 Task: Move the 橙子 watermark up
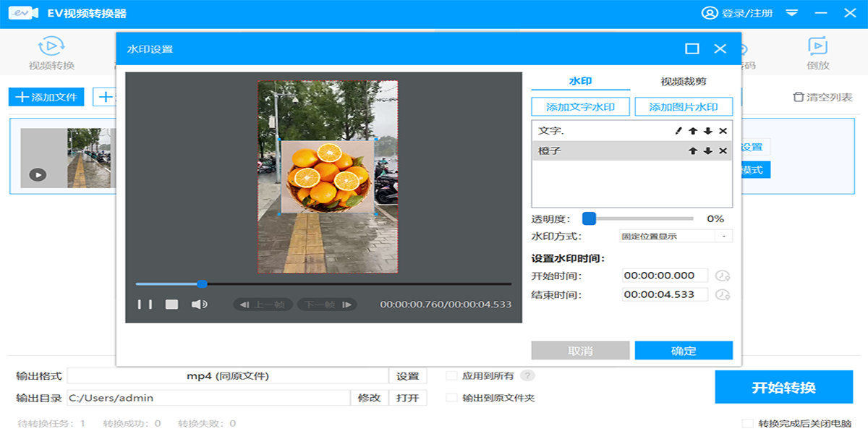pos(692,150)
